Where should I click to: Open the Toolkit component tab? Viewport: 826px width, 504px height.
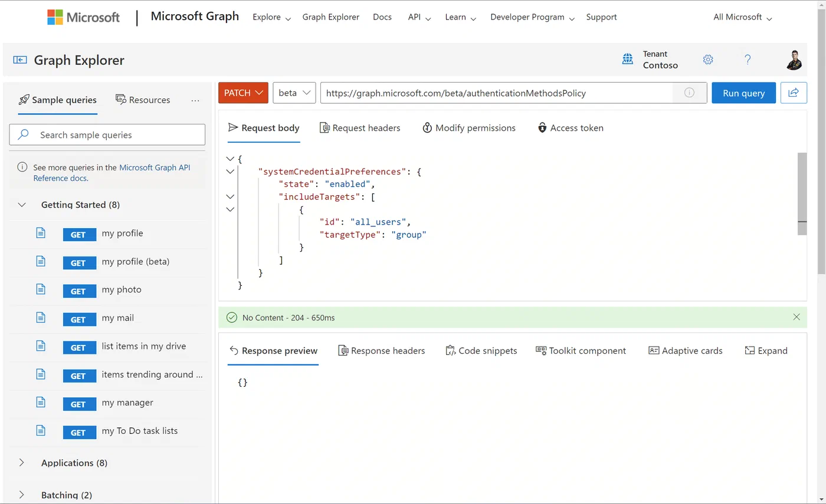pos(581,351)
